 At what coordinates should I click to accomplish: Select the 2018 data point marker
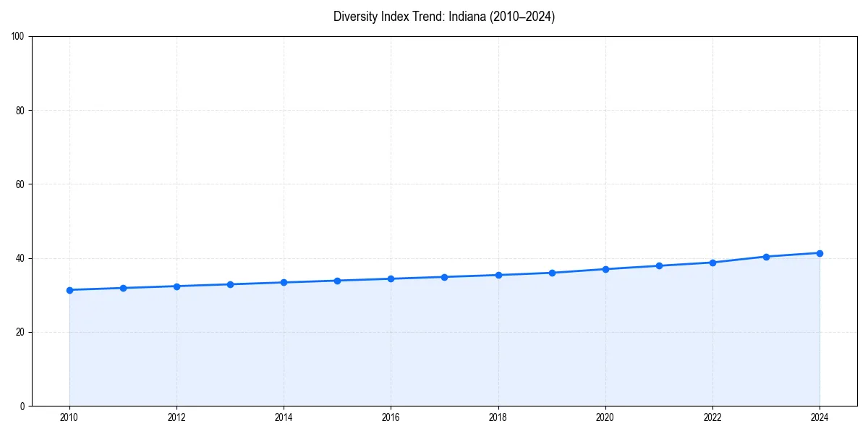498,274
